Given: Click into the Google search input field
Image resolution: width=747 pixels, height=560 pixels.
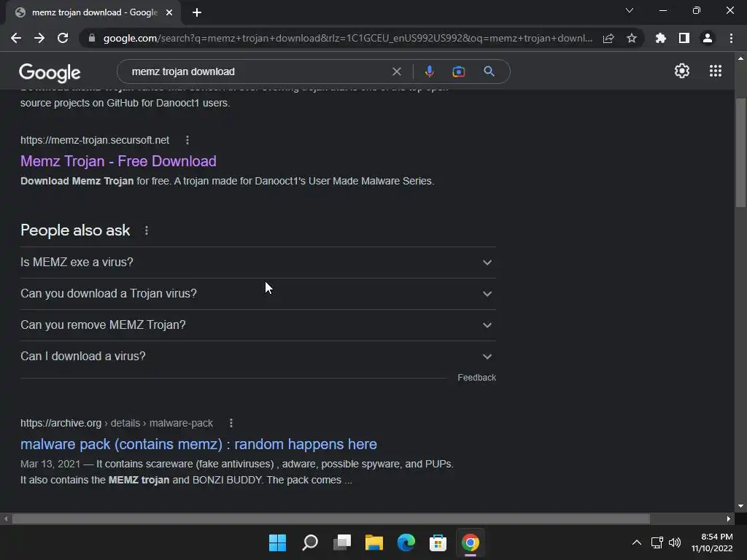Looking at the screenshot, I should pyautogui.click(x=258, y=71).
